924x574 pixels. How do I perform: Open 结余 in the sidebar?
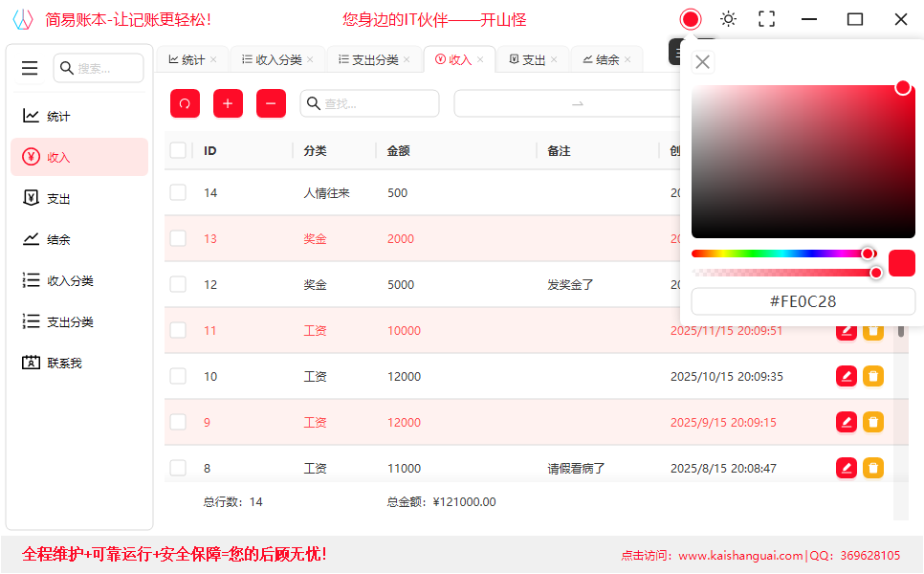79,239
